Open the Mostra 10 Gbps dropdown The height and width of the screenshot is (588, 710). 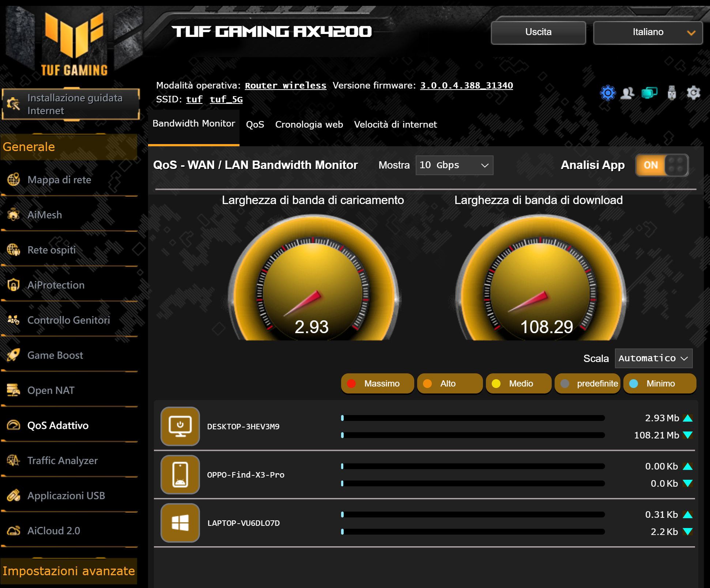[x=454, y=165]
